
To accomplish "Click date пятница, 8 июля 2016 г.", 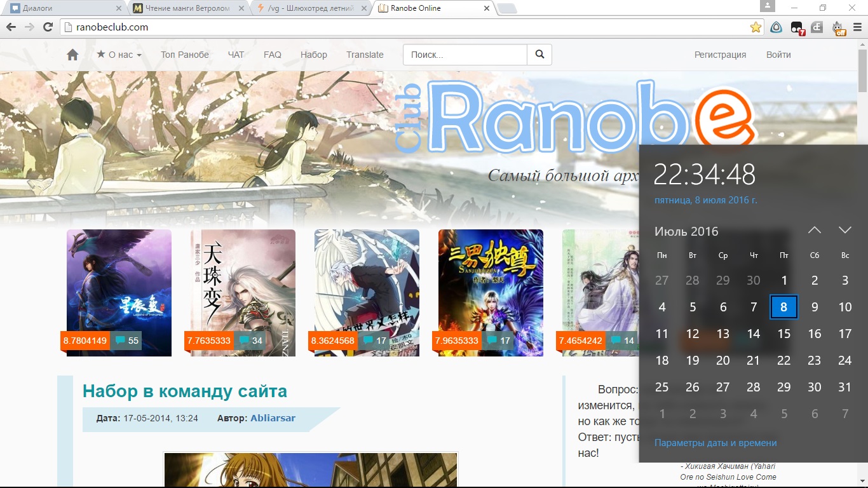I will [x=705, y=200].
